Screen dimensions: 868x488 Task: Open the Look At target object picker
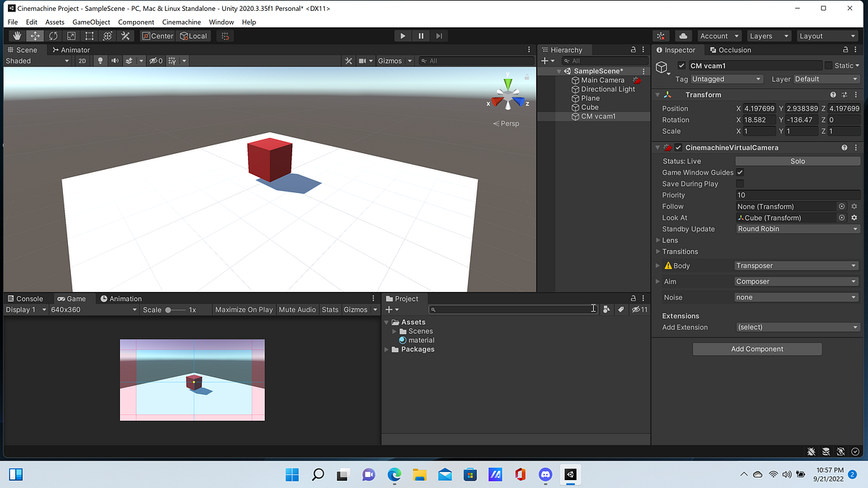[842, 218]
